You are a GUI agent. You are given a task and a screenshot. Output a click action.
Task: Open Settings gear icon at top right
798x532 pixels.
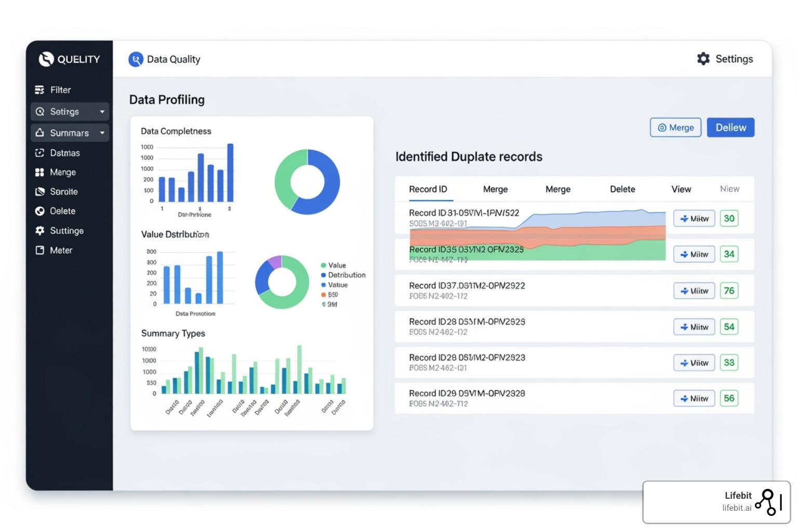pos(703,59)
